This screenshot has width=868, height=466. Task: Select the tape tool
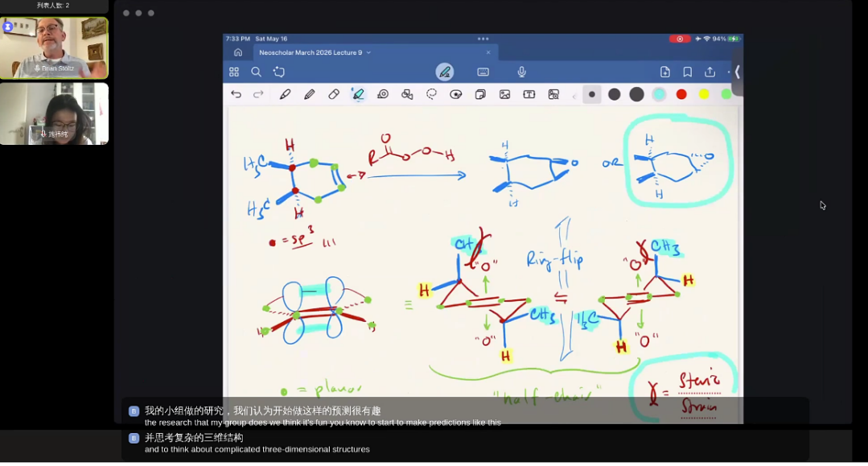(383, 95)
